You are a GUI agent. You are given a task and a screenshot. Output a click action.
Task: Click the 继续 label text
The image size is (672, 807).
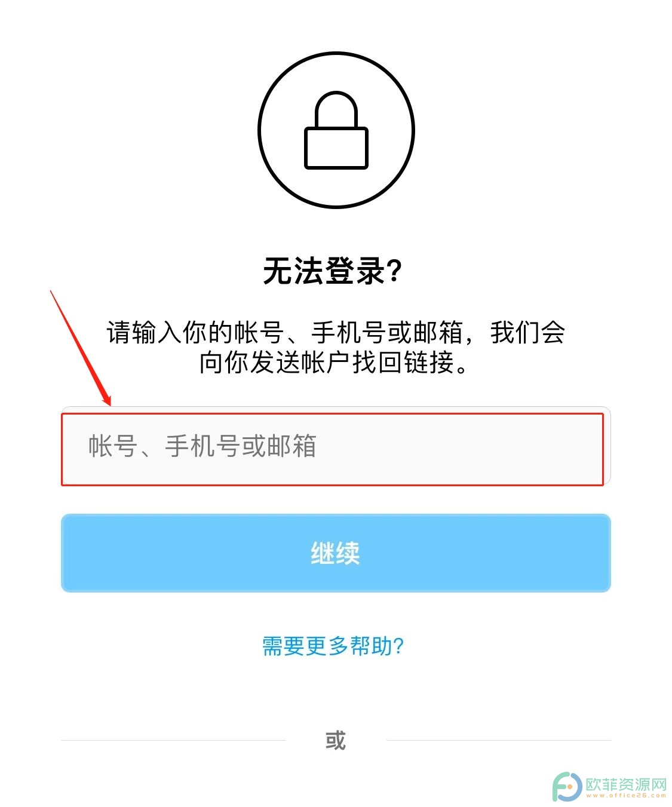coord(336,553)
